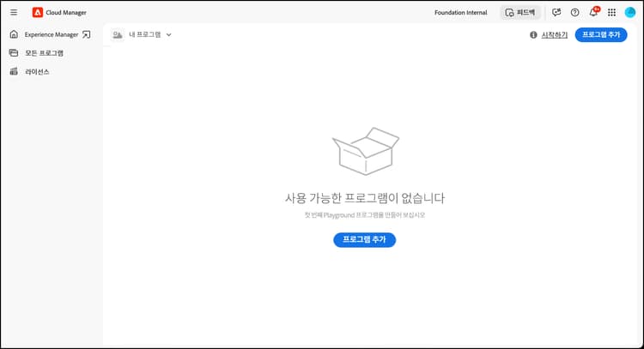Open the app switcher grid icon
The image size is (644, 349).
coord(611,12)
